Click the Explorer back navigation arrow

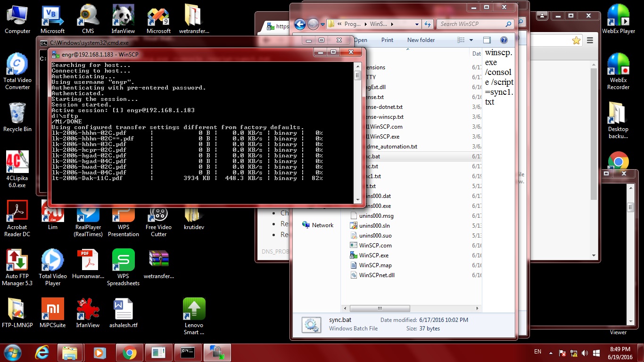pos(300,24)
